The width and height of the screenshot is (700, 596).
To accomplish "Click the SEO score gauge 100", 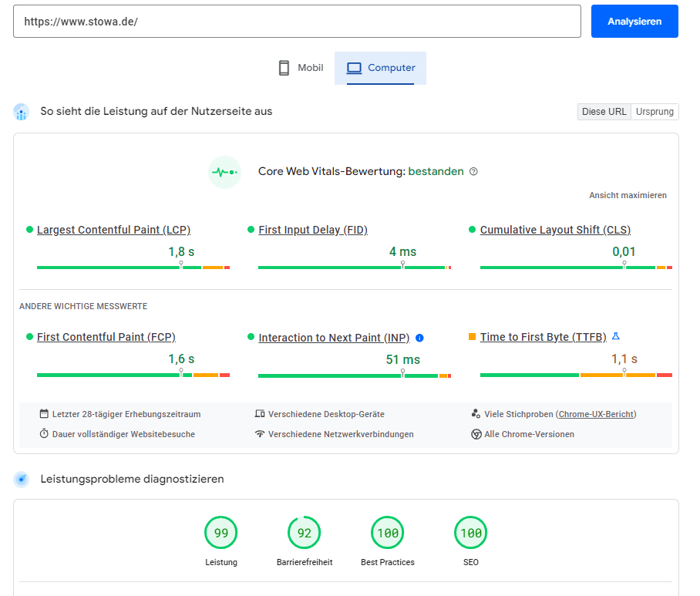I will [470, 533].
